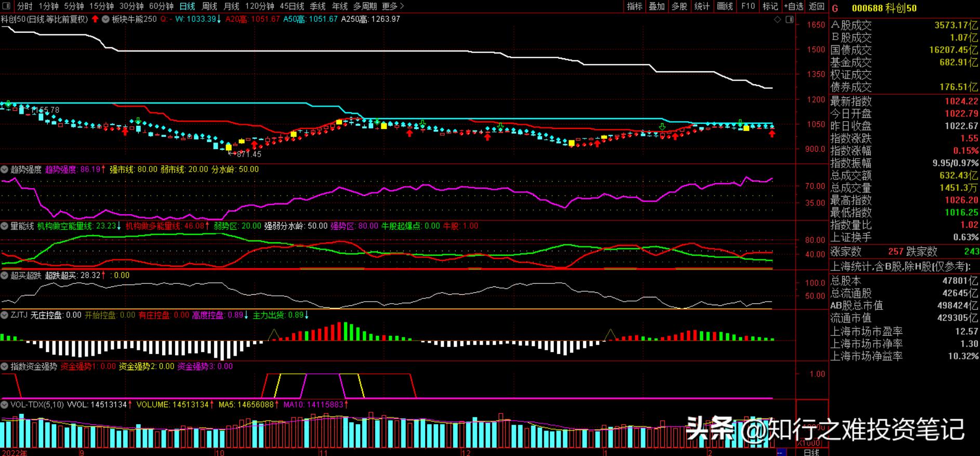Click the 今日开盘 value 1022.79
The height and width of the screenshot is (456, 980).
[961, 114]
